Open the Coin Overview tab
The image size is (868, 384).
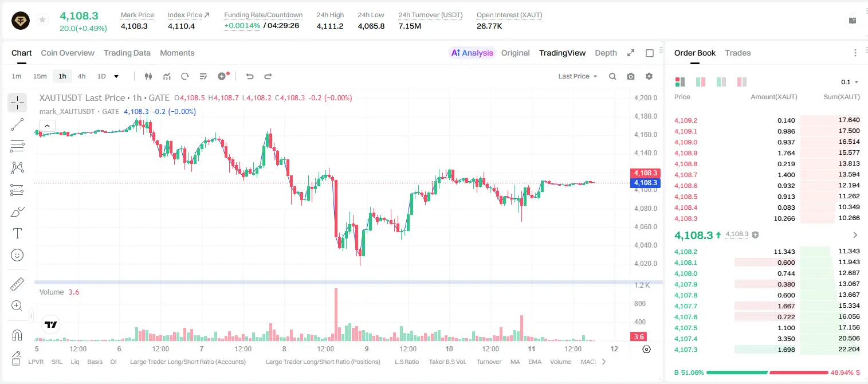68,53
